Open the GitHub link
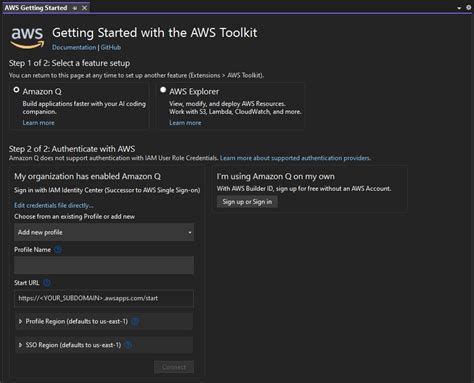Screen dimensions: 474x383 pos(111,47)
